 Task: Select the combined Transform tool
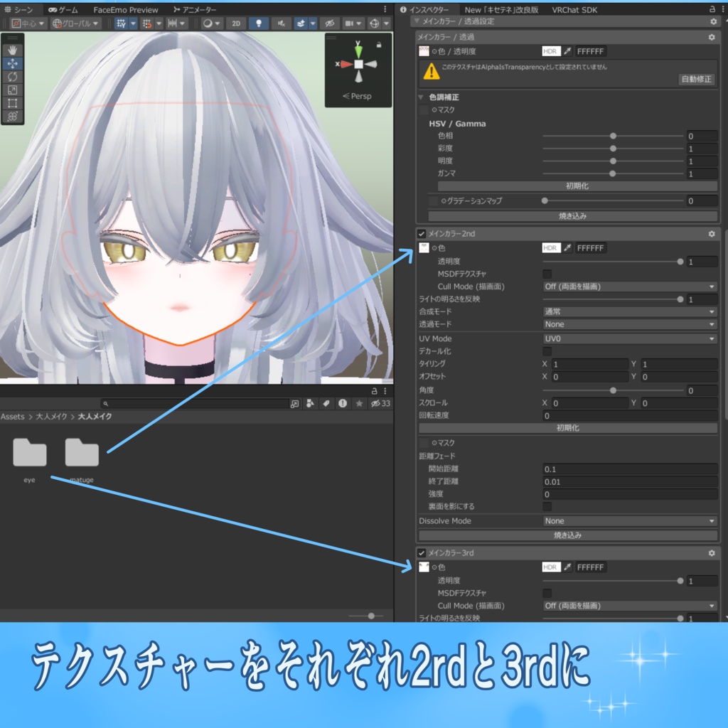(13, 116)
